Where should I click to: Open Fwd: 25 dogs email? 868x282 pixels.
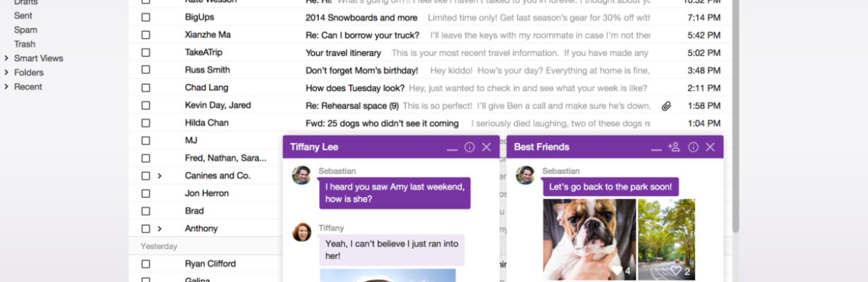coord(382,123)
